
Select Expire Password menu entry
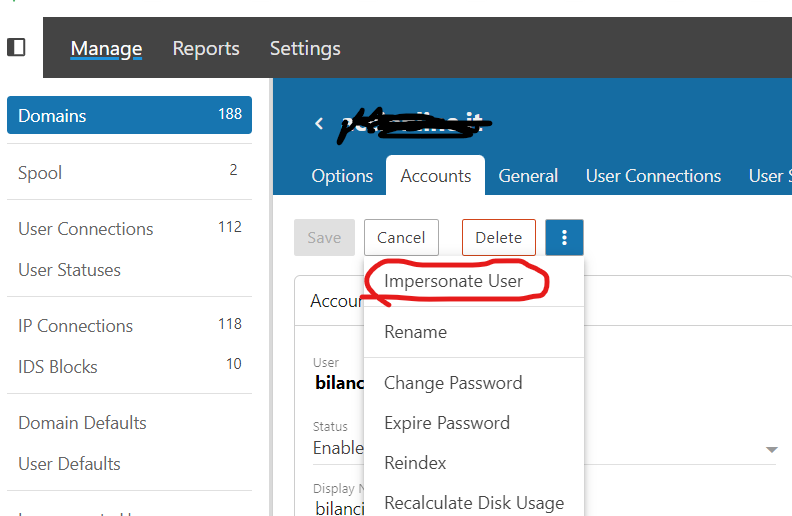click(x=447, y=423)
